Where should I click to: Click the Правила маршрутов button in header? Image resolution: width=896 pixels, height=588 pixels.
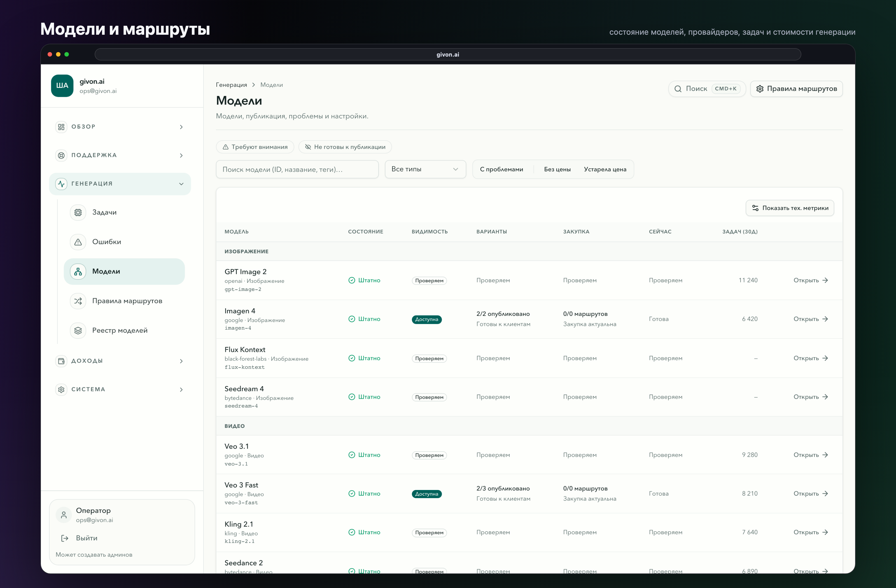click(796, 89)
